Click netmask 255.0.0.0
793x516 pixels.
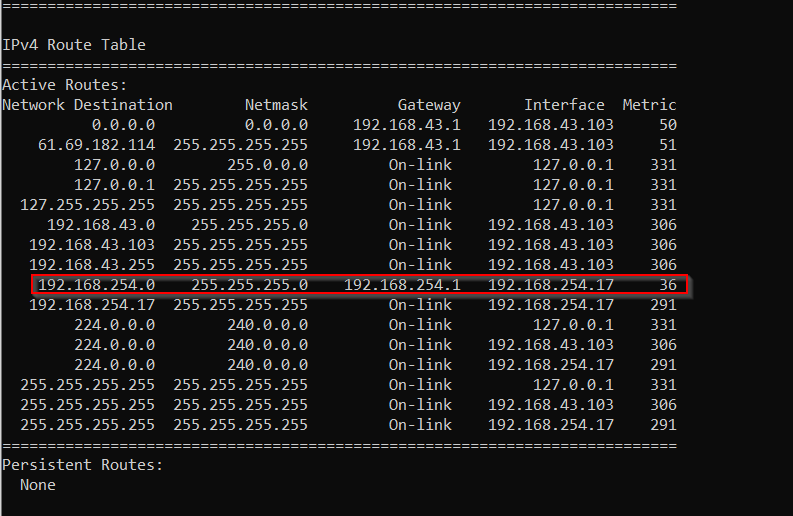point(267,164)
